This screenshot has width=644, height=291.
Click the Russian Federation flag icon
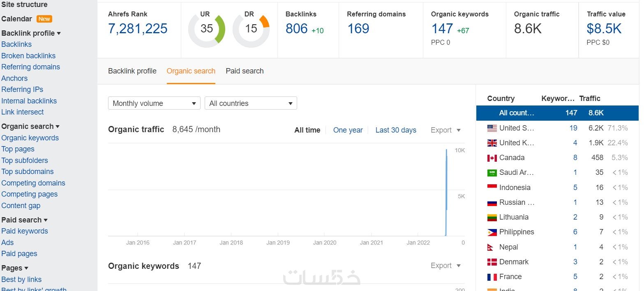point(492,203)
